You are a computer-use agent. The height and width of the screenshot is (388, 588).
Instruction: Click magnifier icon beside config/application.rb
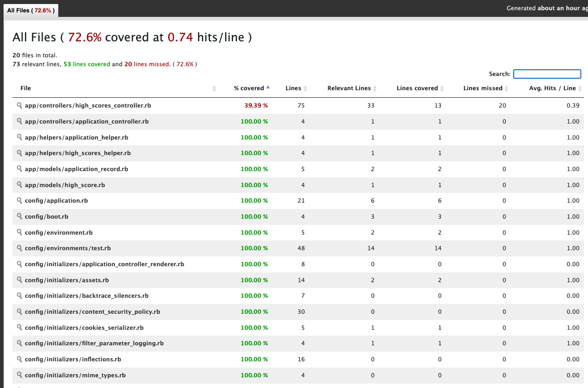(19, 200)
